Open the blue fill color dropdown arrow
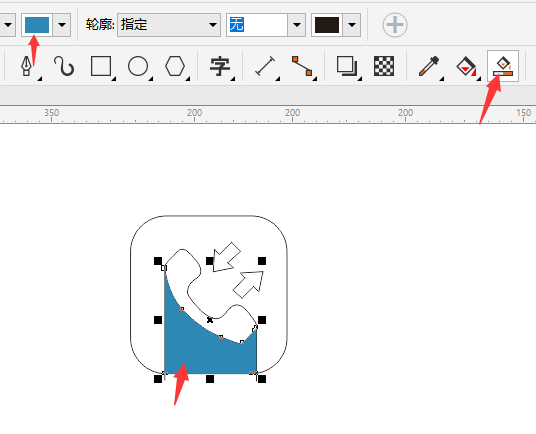The image size is (536, 434). [x=62, y=25]
